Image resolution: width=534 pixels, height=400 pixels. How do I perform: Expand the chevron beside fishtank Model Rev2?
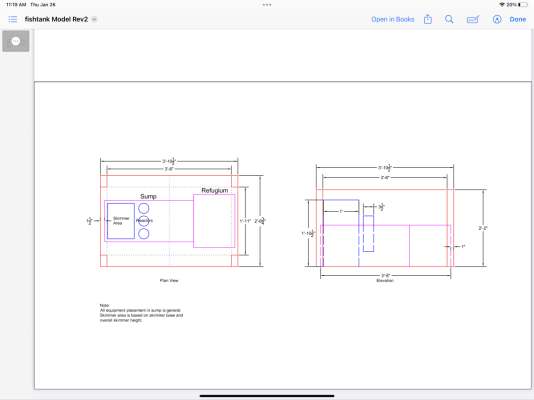click(94, 19)
